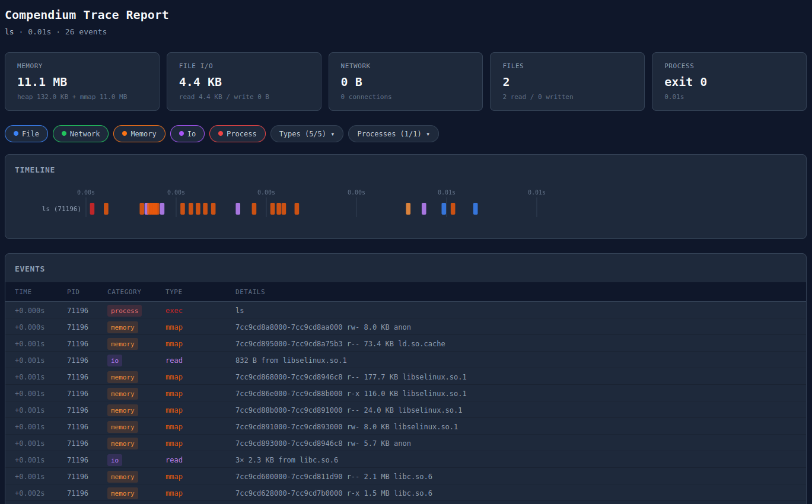The height and width of the screenshot is (504, 812).
Task: Click memory badge on ld.so.cache row
Action: point(122,344)
